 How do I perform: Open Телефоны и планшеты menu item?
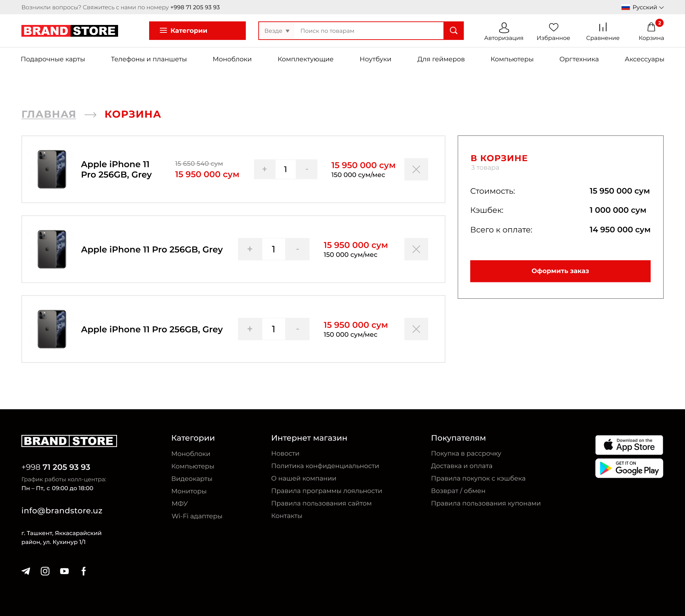tap(149, 59)
